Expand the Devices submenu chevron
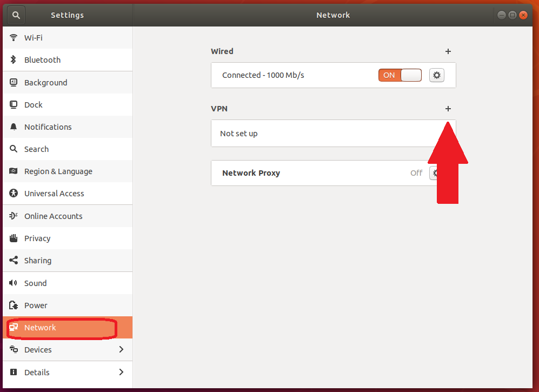Screen dimensions: 539x392 (121, 350)
